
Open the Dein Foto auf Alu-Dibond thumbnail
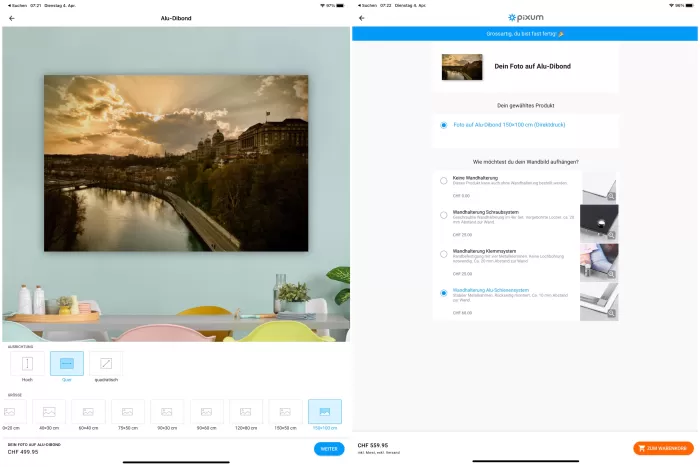462,67
